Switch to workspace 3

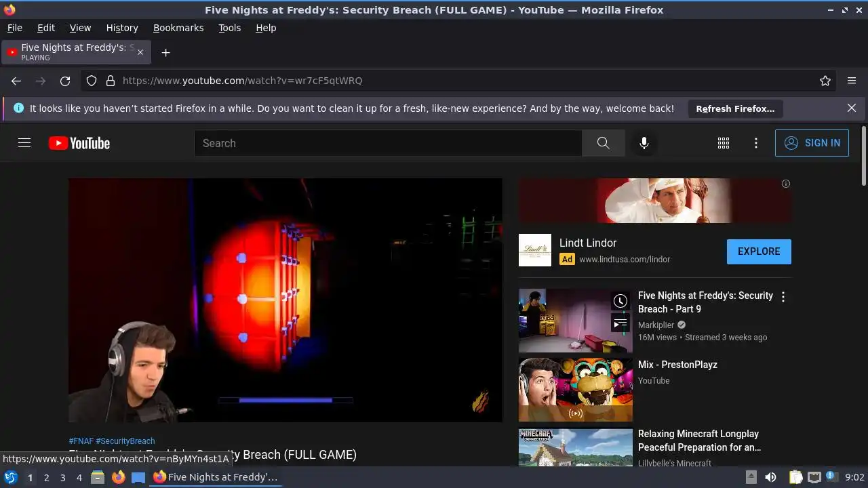pos(62,477)
